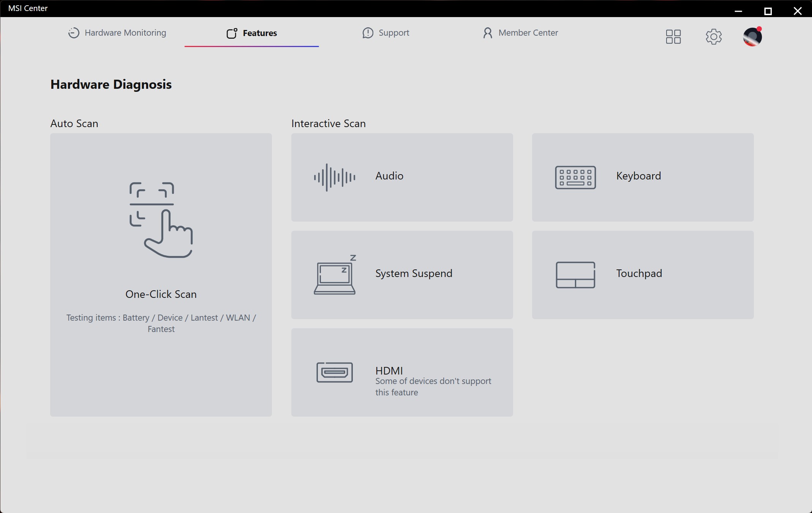Maximize the MSI Center window
812x513 pixels.
(x=768, y=11)
